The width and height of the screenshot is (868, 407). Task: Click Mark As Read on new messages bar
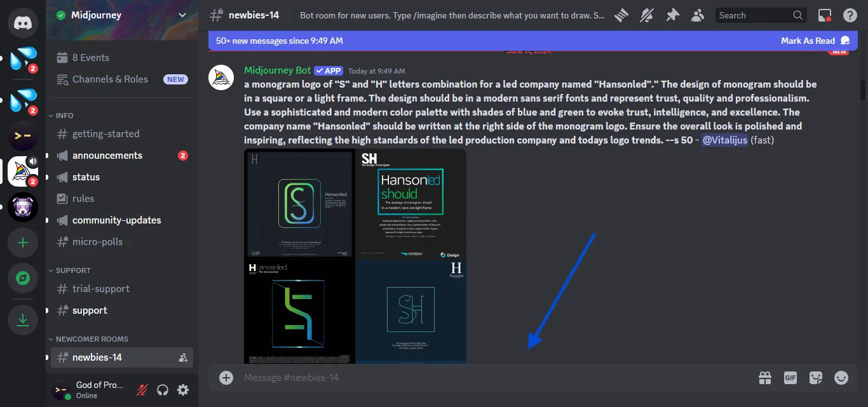click(809, 40)
